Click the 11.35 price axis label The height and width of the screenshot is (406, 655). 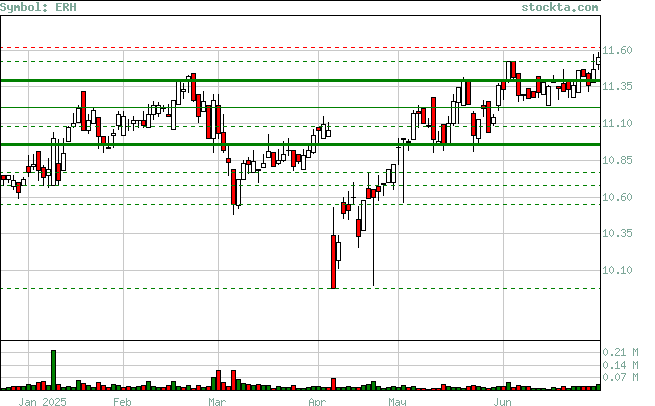coord(617,86)
